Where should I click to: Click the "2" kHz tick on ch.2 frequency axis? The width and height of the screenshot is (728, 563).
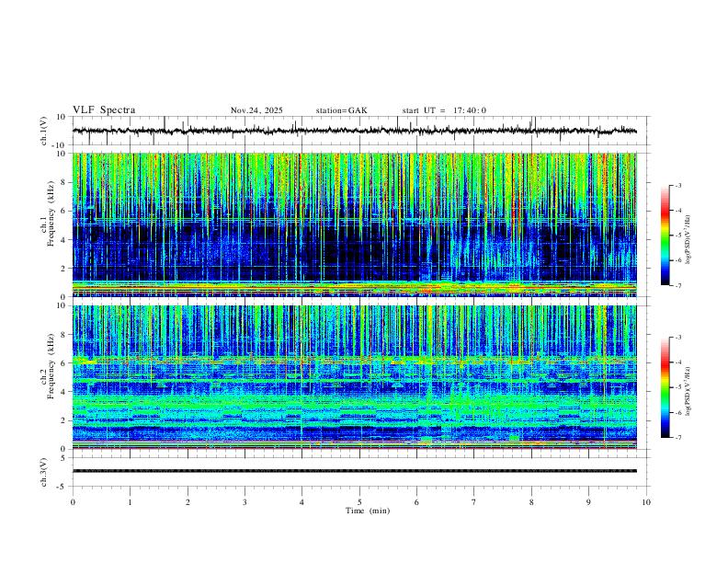pos(63,420)
